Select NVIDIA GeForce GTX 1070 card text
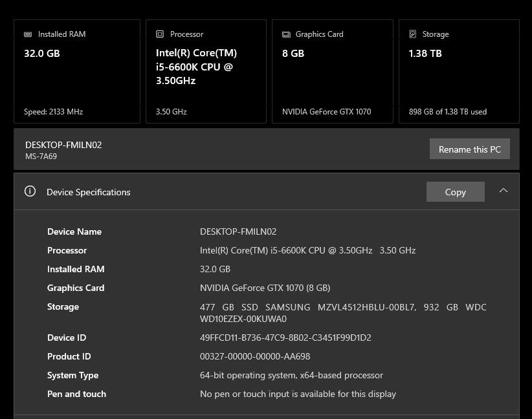532x419 pixels. 326,111
